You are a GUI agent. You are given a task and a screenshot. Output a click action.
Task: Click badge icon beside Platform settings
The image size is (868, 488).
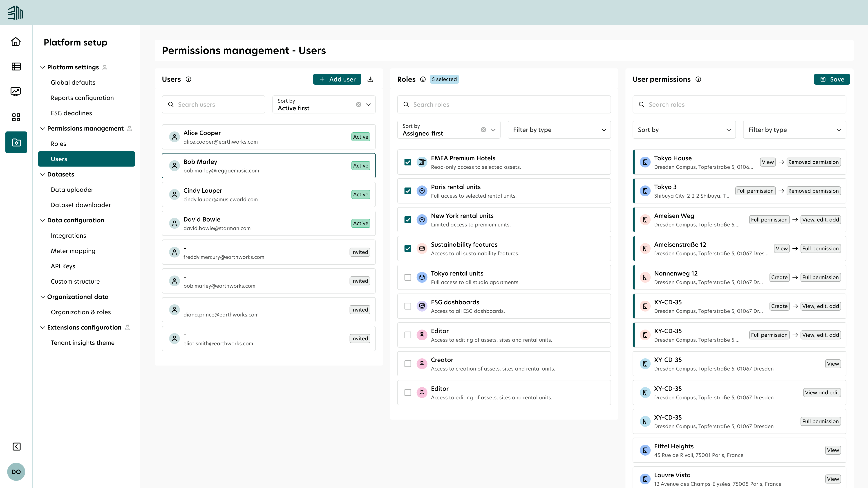pos(105,68)
